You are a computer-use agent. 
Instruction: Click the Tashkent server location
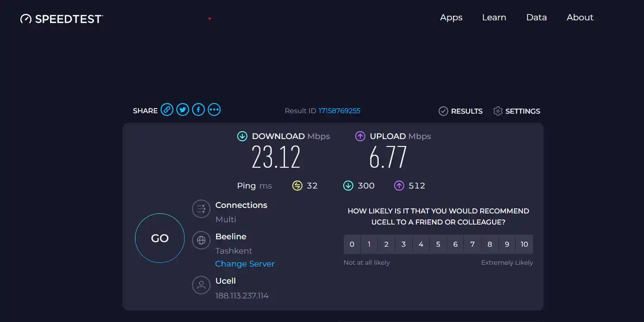pyautogui.click(x=234, y=251)
